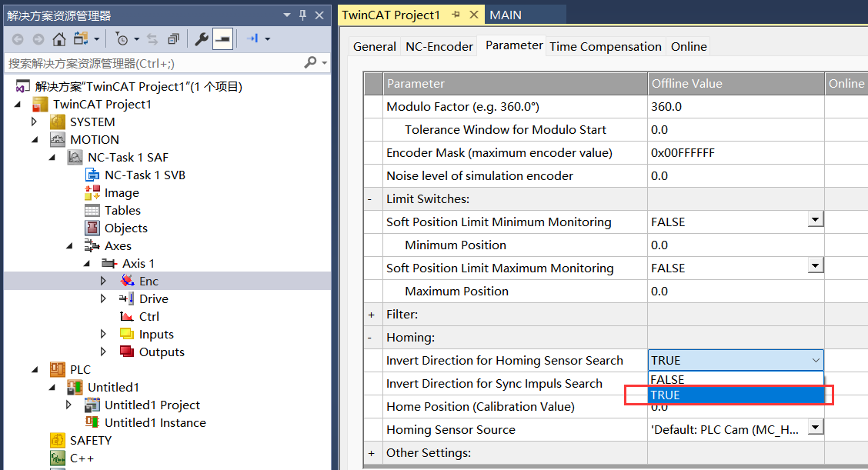Sync with active document toolbar icon
868x470 pixels.
(x=152, y=39)
